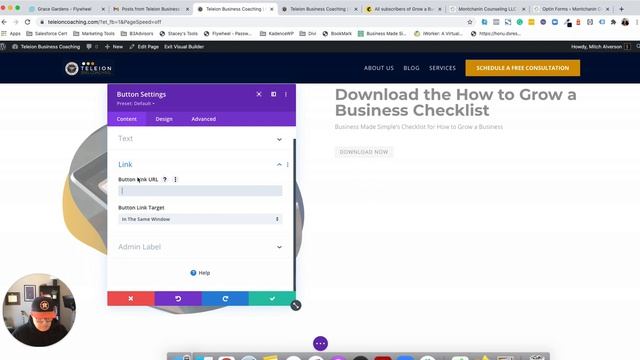Switch to the Grace Gardens - Flywheel tab
This screenshot has height=360, width=640.
pyautogui.click(x=65, y=9)
